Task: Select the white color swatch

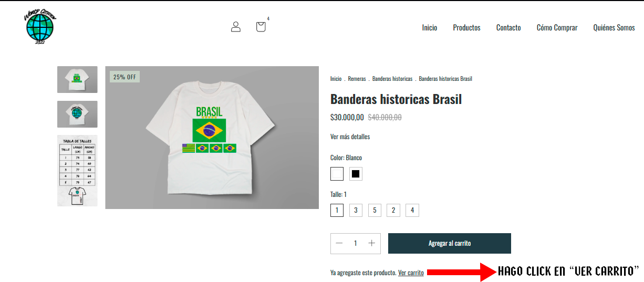Action: tap(337, 174)
